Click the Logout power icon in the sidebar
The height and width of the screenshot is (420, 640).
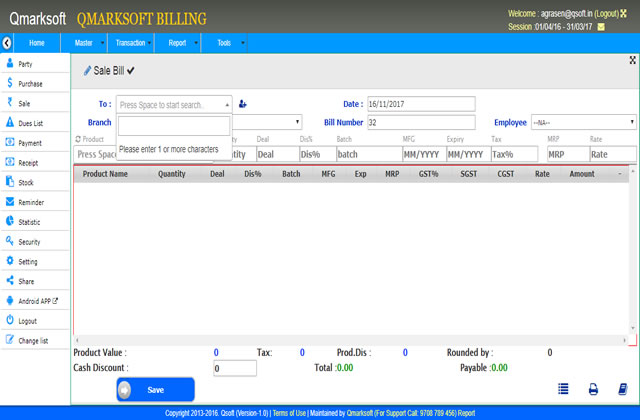(x=10, y=320)
